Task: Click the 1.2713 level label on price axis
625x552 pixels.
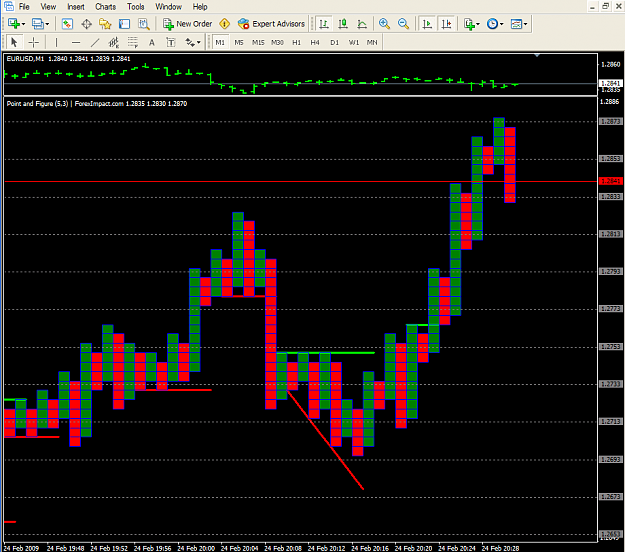Action: [611, 422]
